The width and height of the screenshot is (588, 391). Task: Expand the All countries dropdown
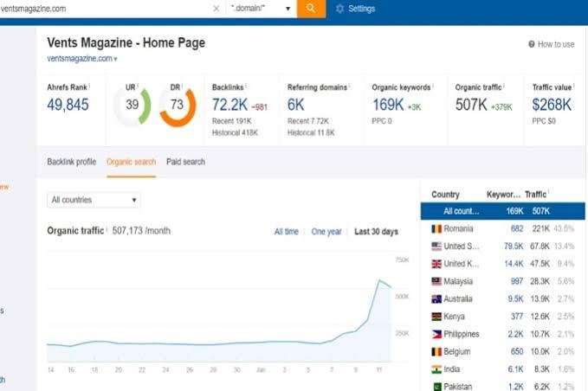point(94,200)
